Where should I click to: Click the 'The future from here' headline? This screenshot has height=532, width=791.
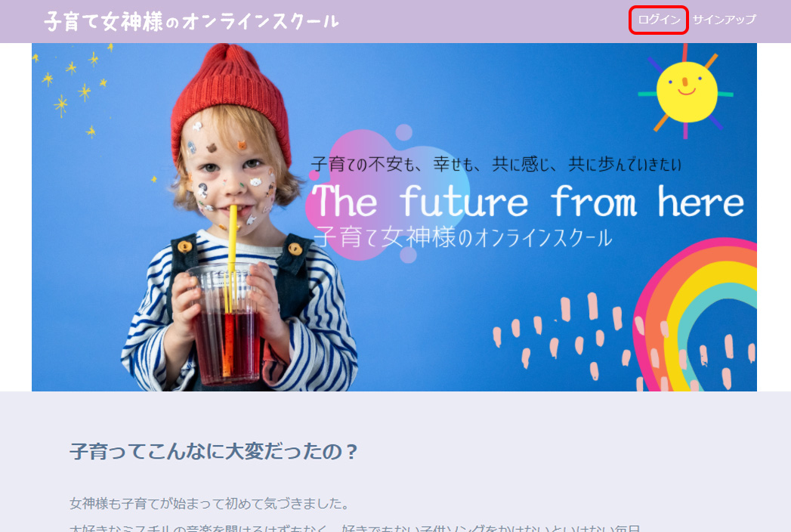click(527, 202)
